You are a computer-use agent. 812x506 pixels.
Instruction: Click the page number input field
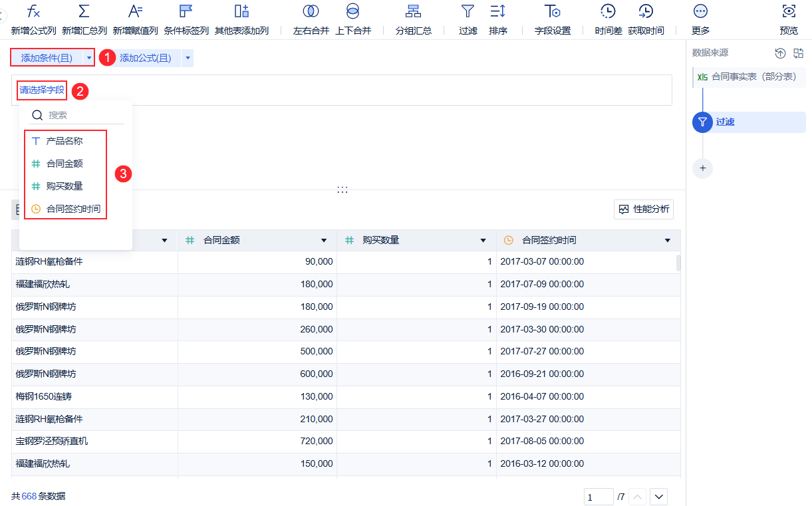(599, 497)
